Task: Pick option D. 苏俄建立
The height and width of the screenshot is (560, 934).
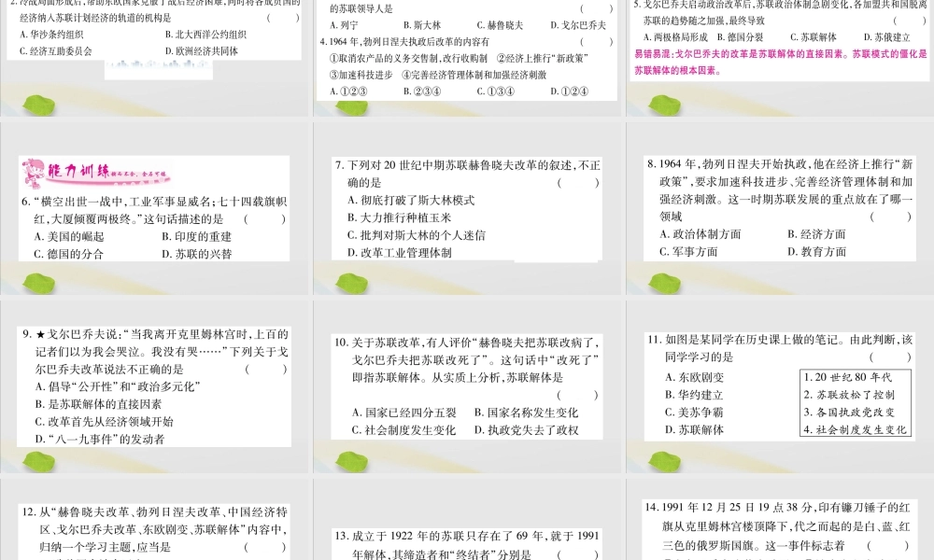Action: click(887, 37)
